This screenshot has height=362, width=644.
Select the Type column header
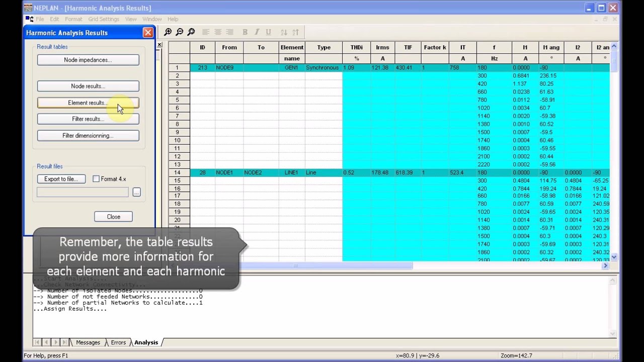[324, 47]
